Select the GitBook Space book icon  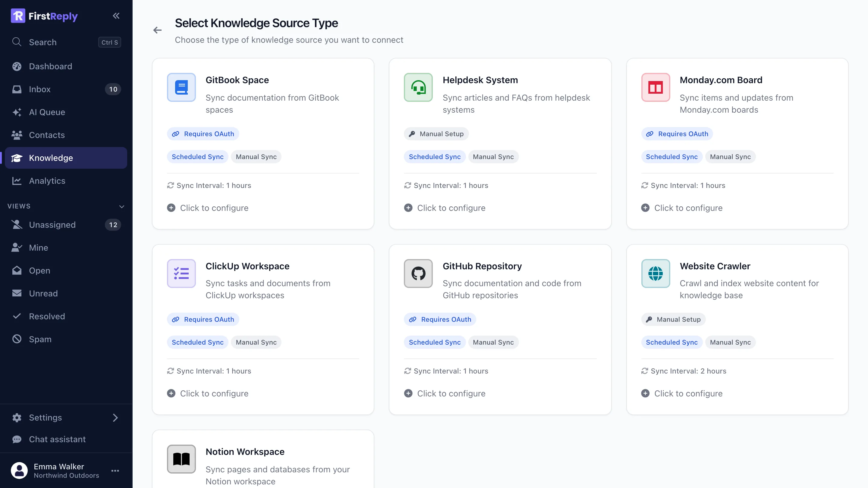tap(181, 87)
